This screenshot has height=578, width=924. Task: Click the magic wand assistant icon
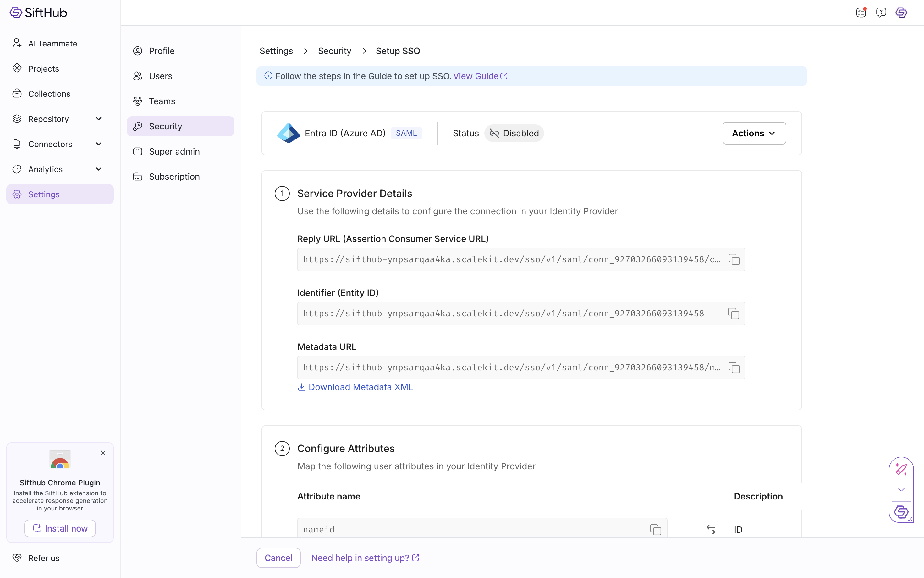click(x=901, y=469)
